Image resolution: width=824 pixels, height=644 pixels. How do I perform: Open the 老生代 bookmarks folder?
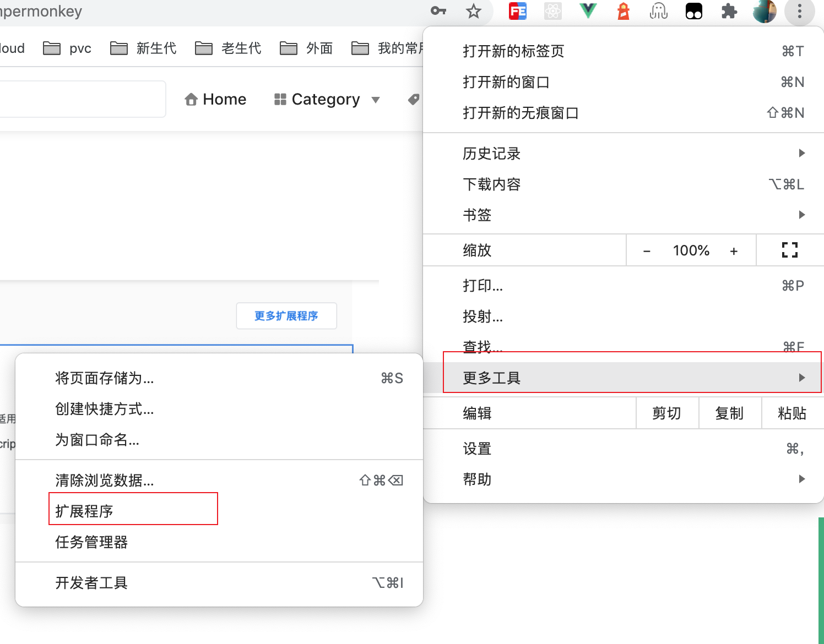point(228,48)
